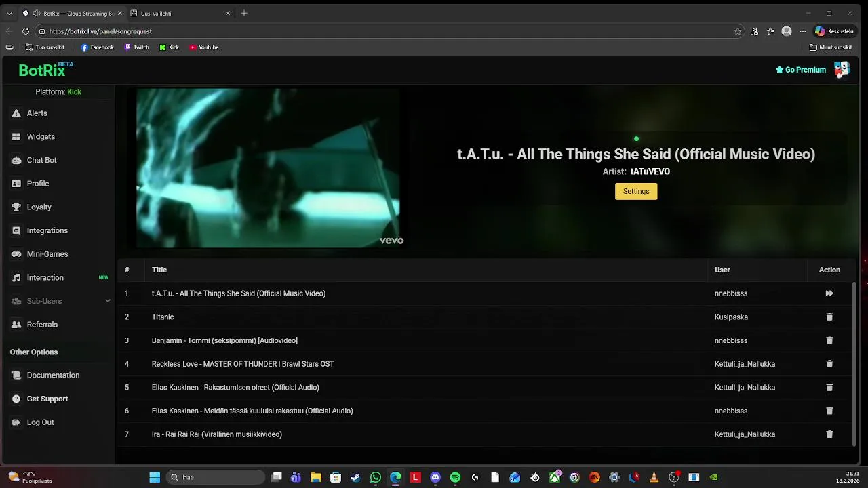The height and width of the screenshot is (488, 868).
Task: Open Edge favorites toolbar button
Action: 770,31
